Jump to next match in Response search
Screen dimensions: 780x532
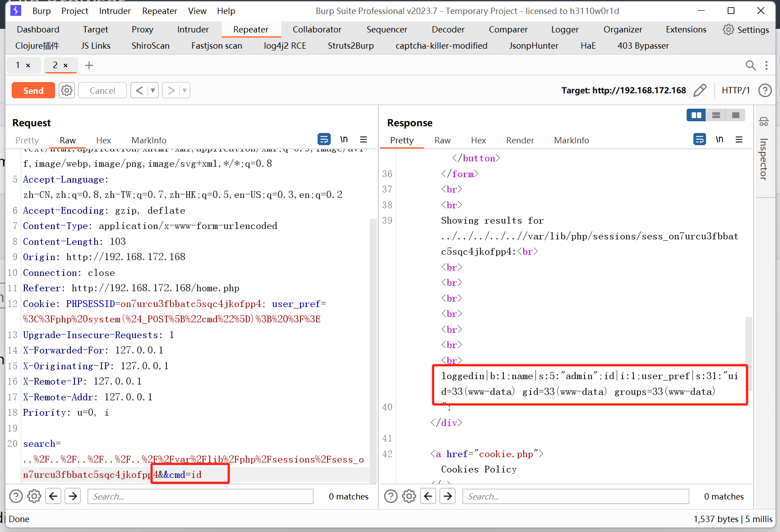coord(448,496)
